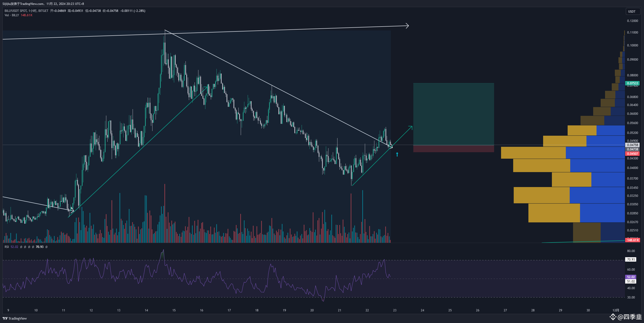The image size is (644, 323).
Task: Select the green 0.07533 target price label
Action: [x=632, y=83]
